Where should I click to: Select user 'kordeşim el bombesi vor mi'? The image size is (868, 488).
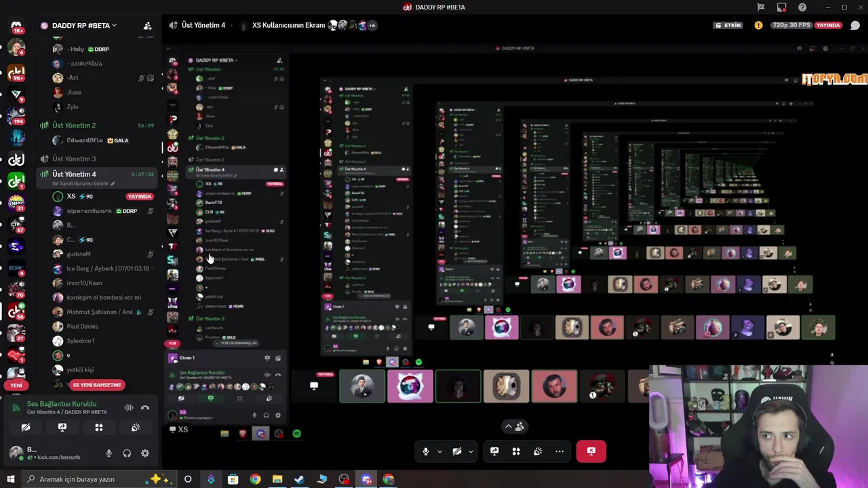point(102,298)
